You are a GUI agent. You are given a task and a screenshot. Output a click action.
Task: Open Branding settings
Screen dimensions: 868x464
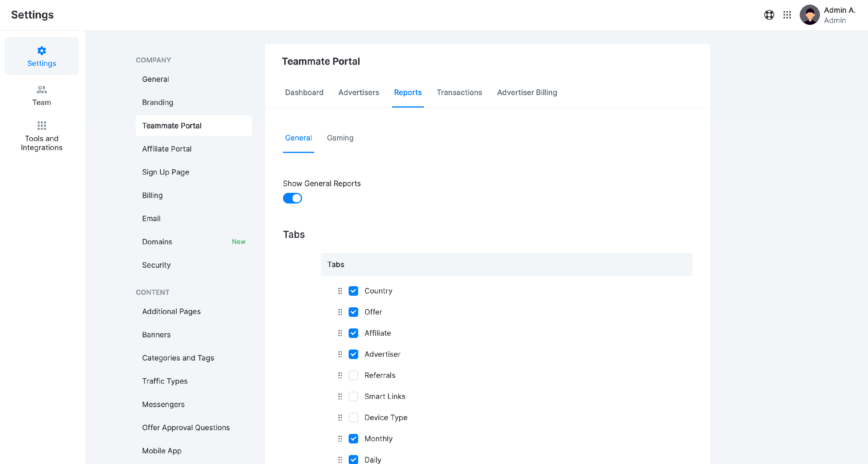pyautogui.click(x=194, y=102)
